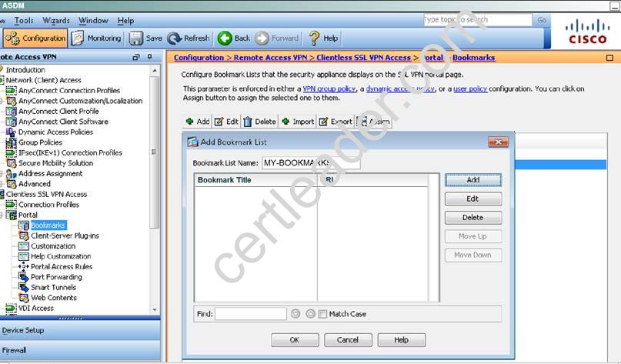This screenshot has width=621, height=364.
Task: Click the Secure Mobility Solution icon
Action: pyautogui.click(x=11, y=163)
